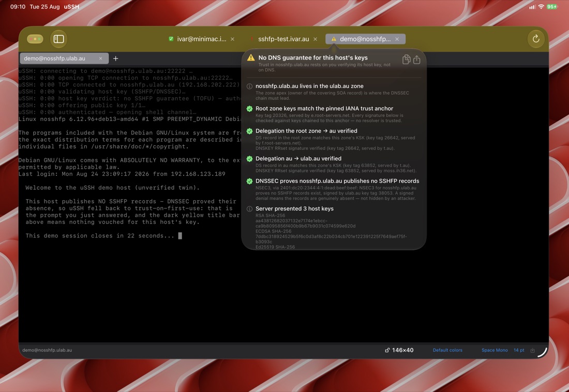Open the Default colors theme picker

coord(447,350)
